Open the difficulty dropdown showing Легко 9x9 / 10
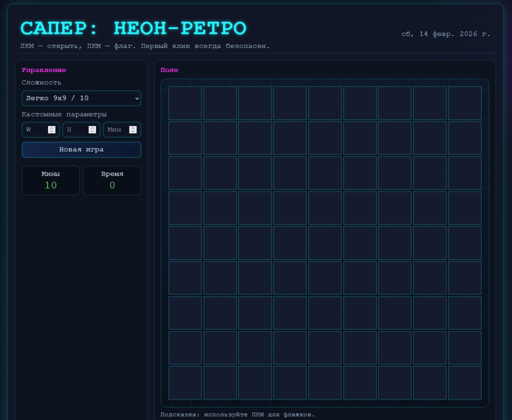The width and height of the screenshot is (512, 420). (x=81, y=98)
